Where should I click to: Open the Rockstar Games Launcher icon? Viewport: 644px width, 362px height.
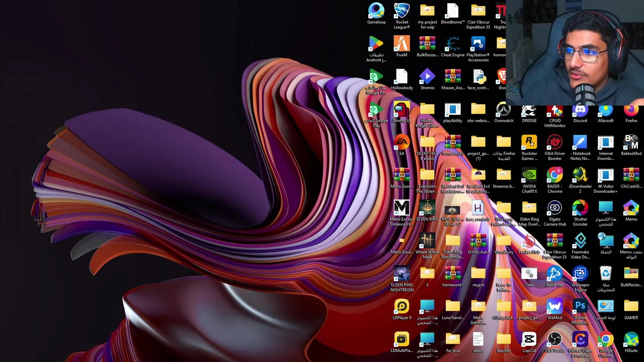click(x=529, y=148)
